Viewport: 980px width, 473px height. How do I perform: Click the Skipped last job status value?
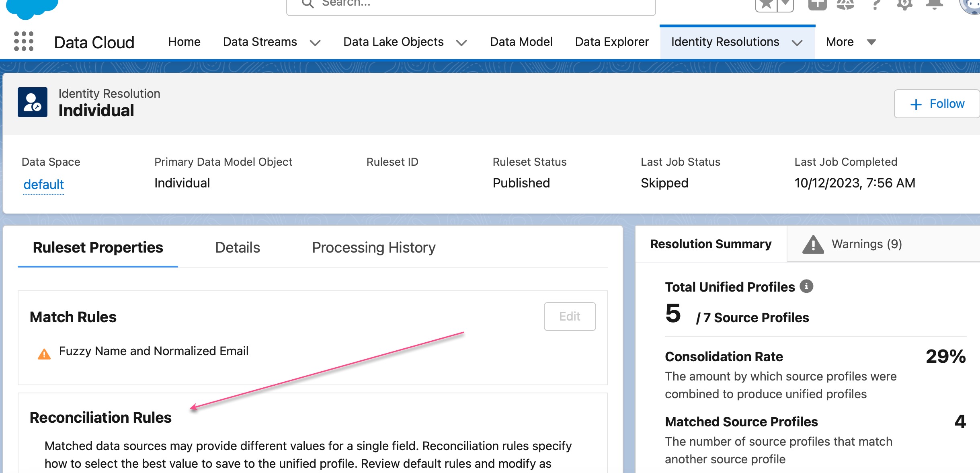point(664,183)
